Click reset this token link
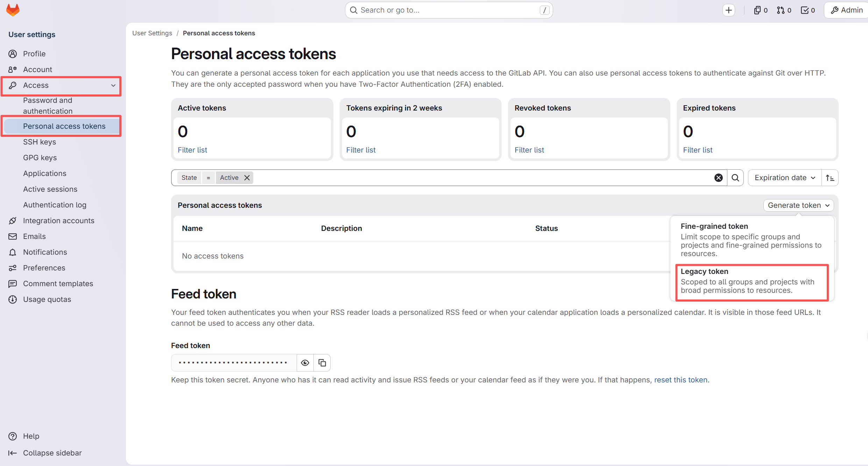868x466 pixels. click(681, 380)
